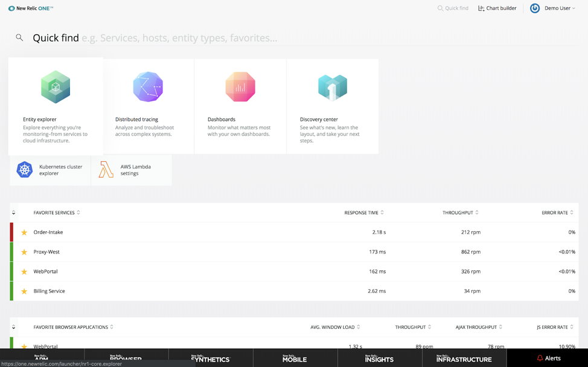Open the Order-Intake service
The width and height of the screenshot is (588, 367).
point(48,232)
